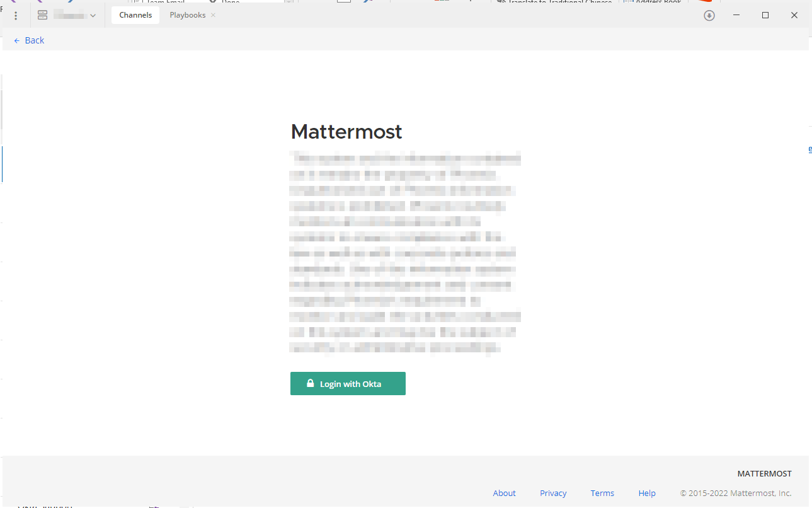Viewport: 812px width, 508px height.
Task: Click the download update icon
Action: [x=709, y=15]
